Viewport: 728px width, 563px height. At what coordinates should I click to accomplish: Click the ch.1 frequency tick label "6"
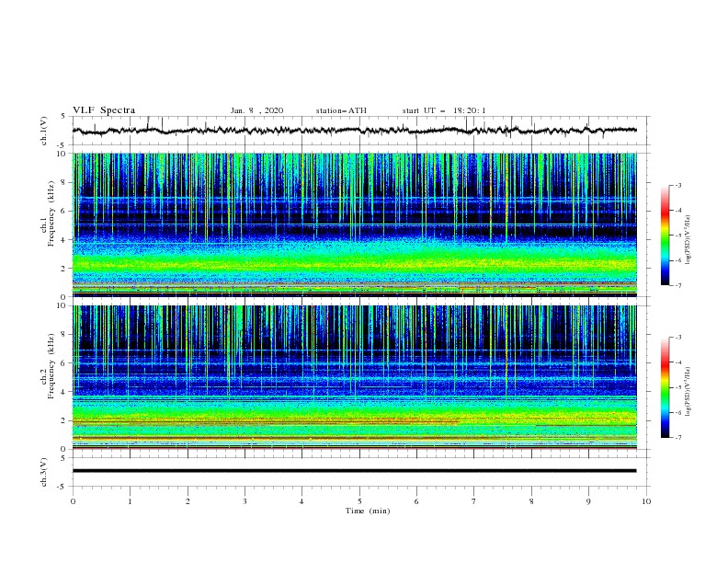(64, 211)
